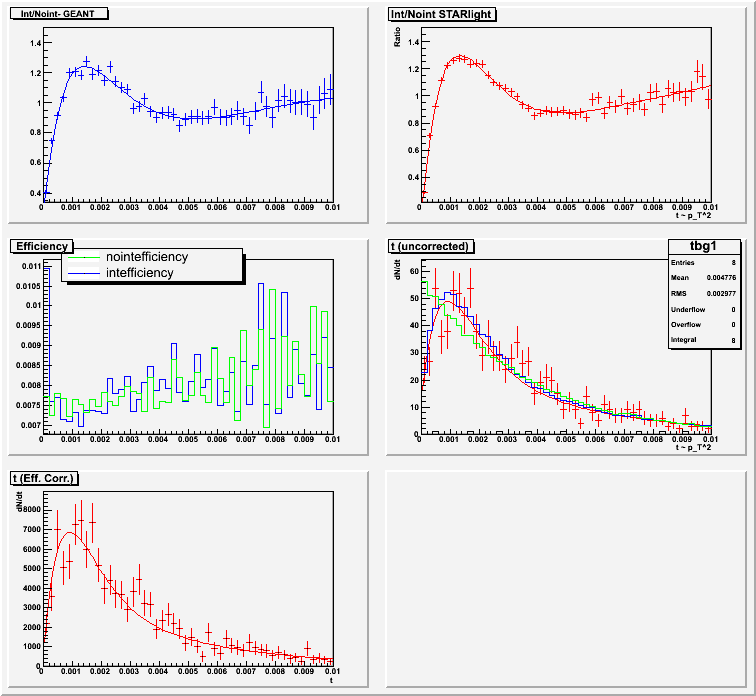Click the 't' x-axis title of Eff. Corr. plot
This screenshot has width=756, height=696.
(x=331, y=680)
